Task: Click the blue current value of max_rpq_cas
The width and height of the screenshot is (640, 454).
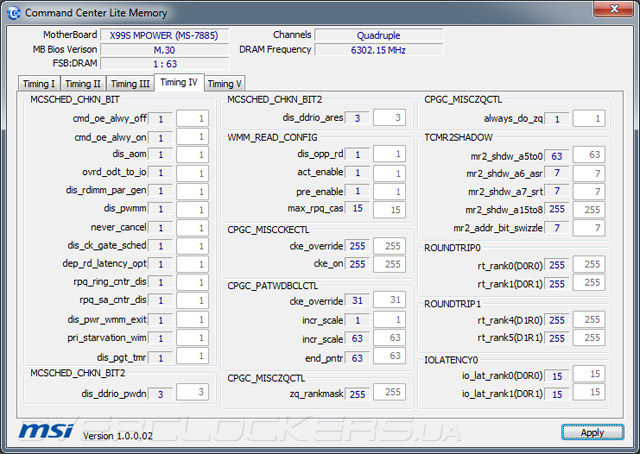Action: [357, 208]
